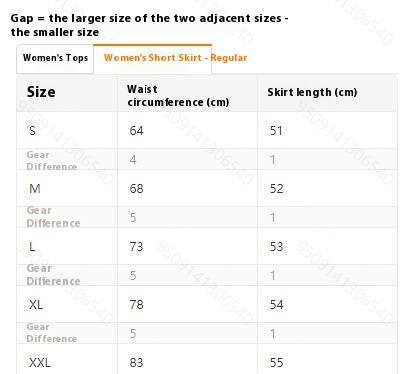
Task: Select the Women's Short Skirt - Regular tab
Action: click(175, 58)
